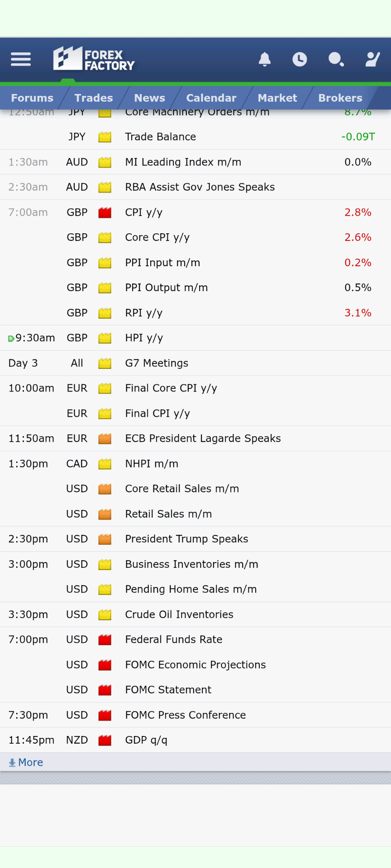This screenshot has height=868, width=391.
Task: Expand the NZD GDP q/q row
Action: tap(195, 740)
